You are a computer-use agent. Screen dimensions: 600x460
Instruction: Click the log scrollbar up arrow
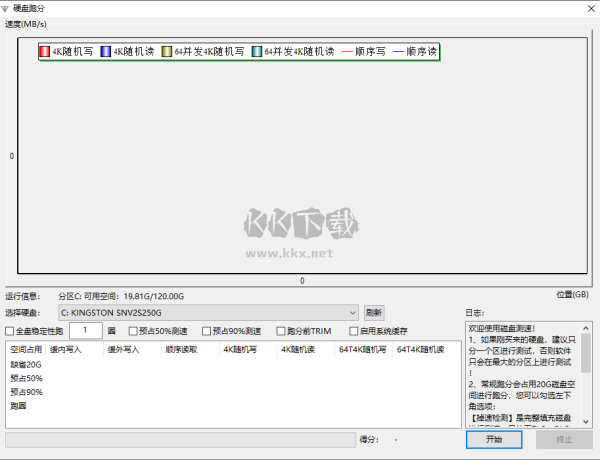click(x=585, y=328)
